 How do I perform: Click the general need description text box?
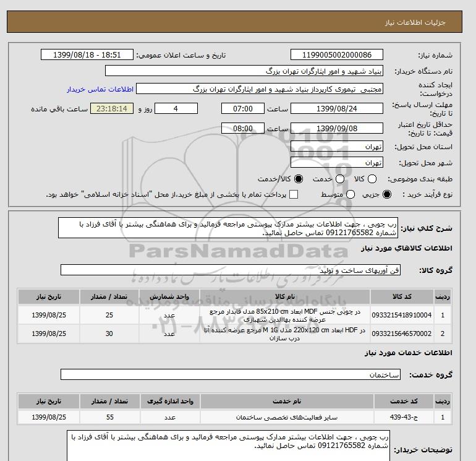point(228,228)
